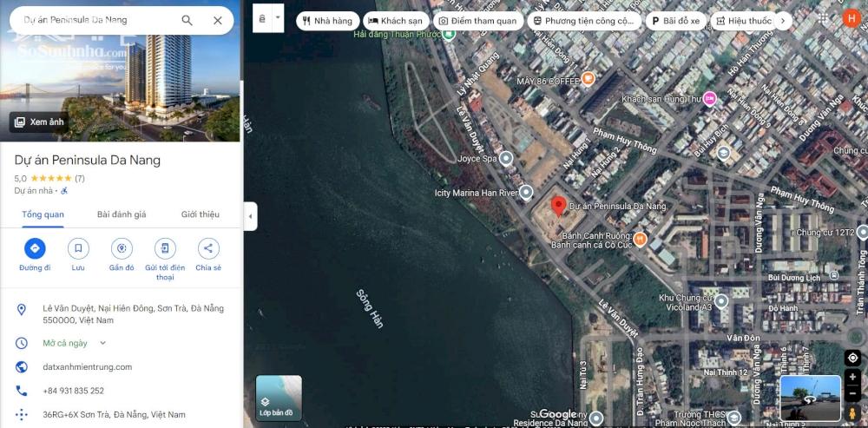The image size is (868, 428).
Task: Open the Google apps grid icon
Action: (823, 18)
